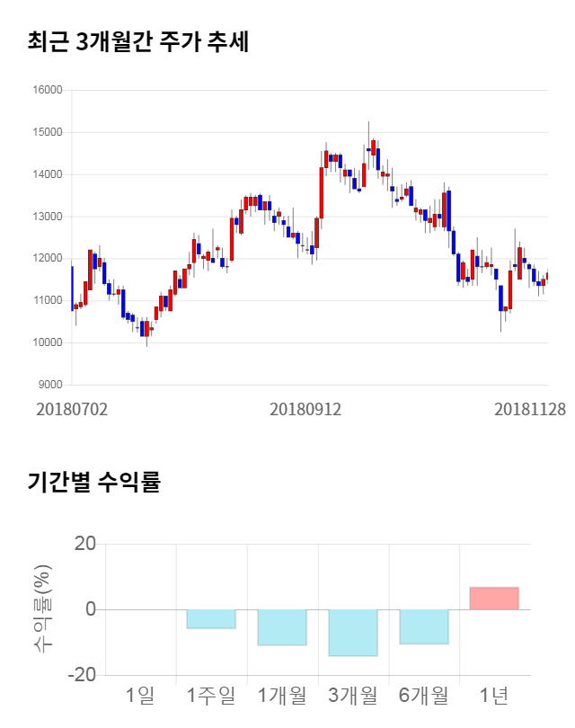Screen dimensions: 575x728
Task: Click the 15000 price axis label
Action: [48, 132]
